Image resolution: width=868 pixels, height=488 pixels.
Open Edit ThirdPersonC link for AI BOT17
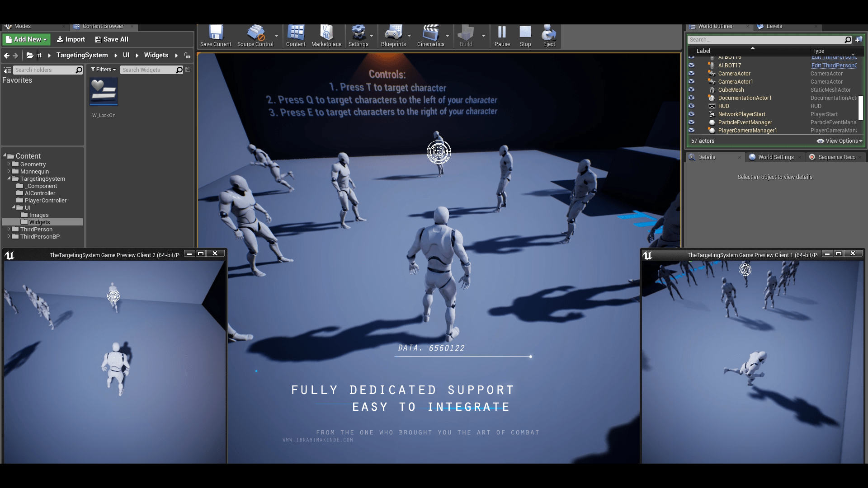835,65
